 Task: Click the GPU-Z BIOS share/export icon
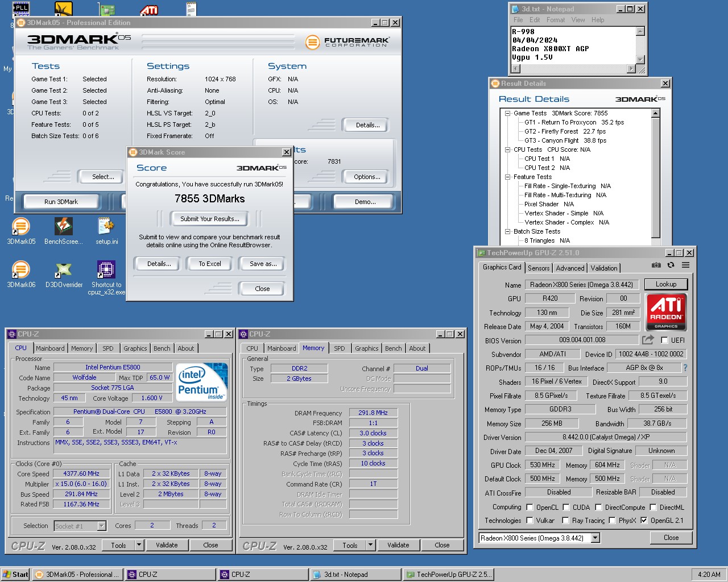click(648, 340)
